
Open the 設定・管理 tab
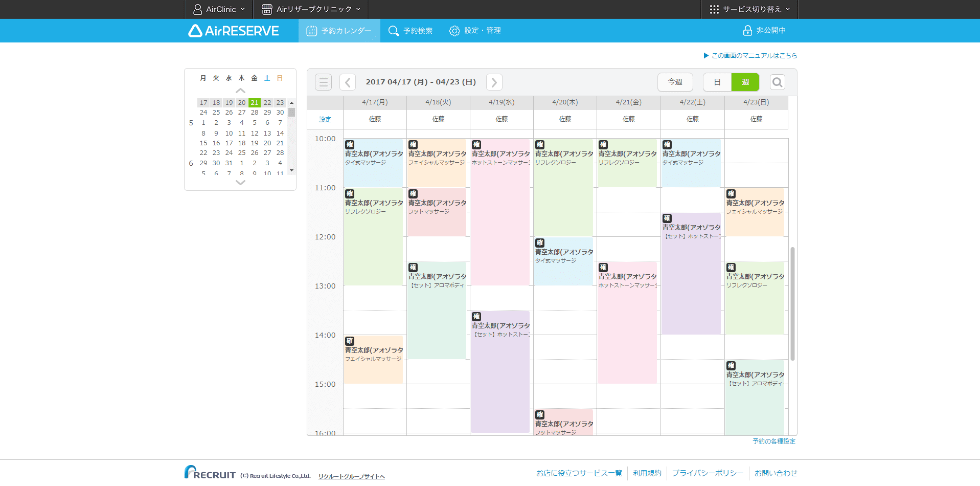point(475,31)
